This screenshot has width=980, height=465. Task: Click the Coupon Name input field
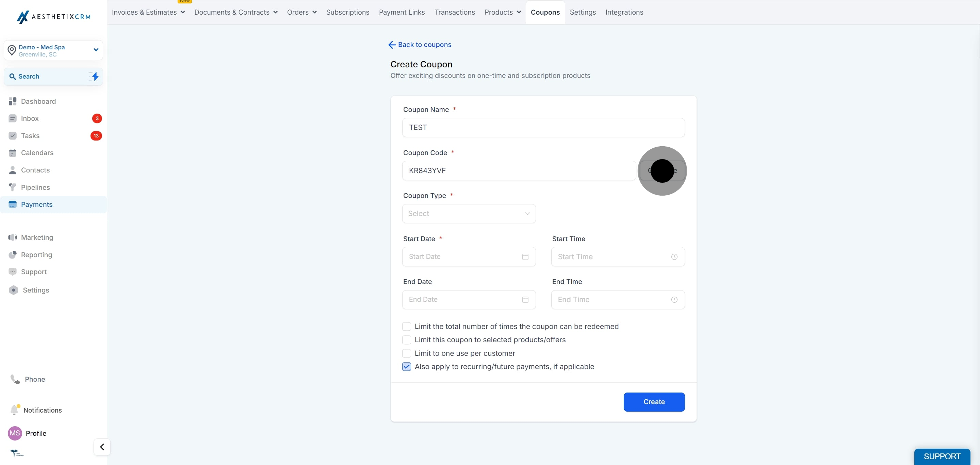543,127
